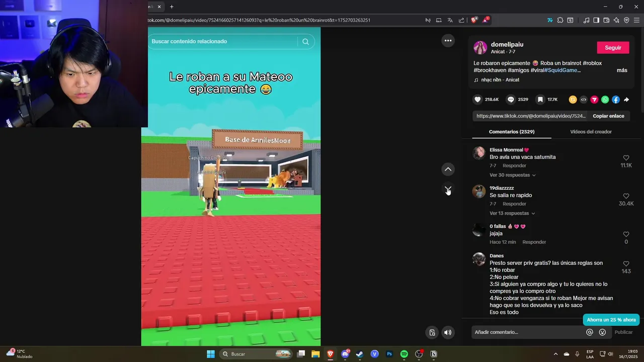644x362 pixels.
Task: Like the video with heart icon
Action: click(478, 100)
